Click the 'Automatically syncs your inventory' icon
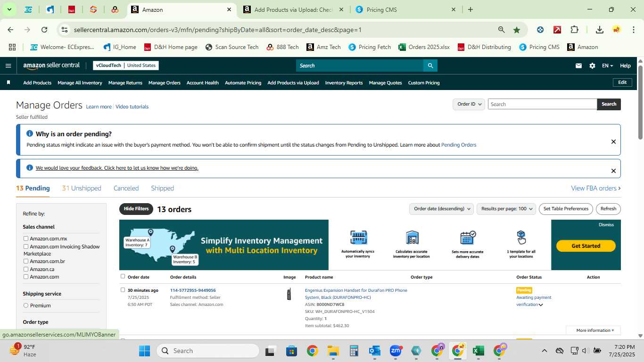Viewport: 644px width, 362px height. pos(358,238)
